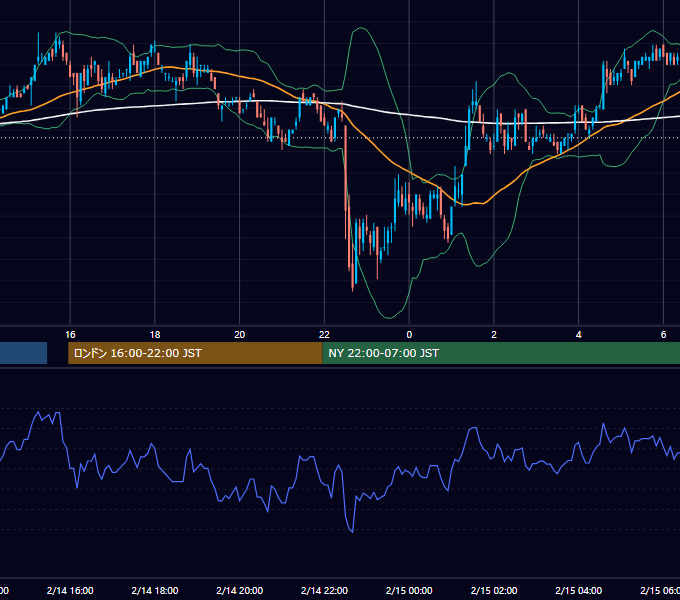This screenshot has width=680, height=600.
Task: Click the hour label 6 on upper axis
Action: click(663, 334)
